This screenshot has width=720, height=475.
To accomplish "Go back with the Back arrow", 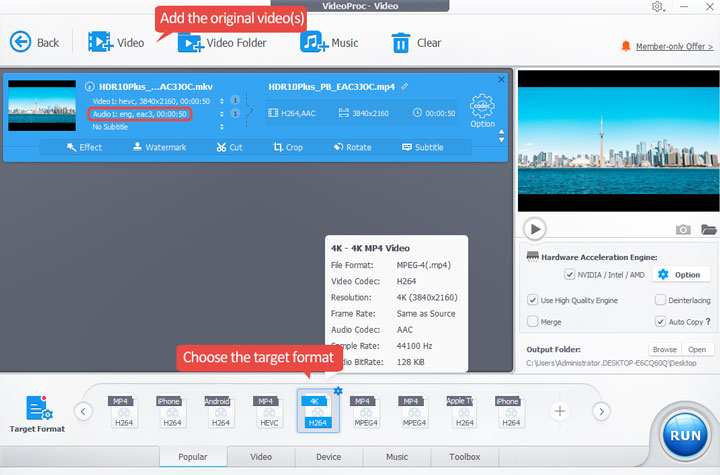I will click(34, 43).
